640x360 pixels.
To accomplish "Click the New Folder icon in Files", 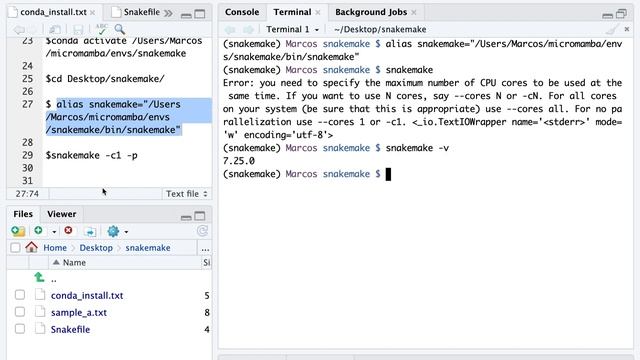I will (x=18, y=231).
